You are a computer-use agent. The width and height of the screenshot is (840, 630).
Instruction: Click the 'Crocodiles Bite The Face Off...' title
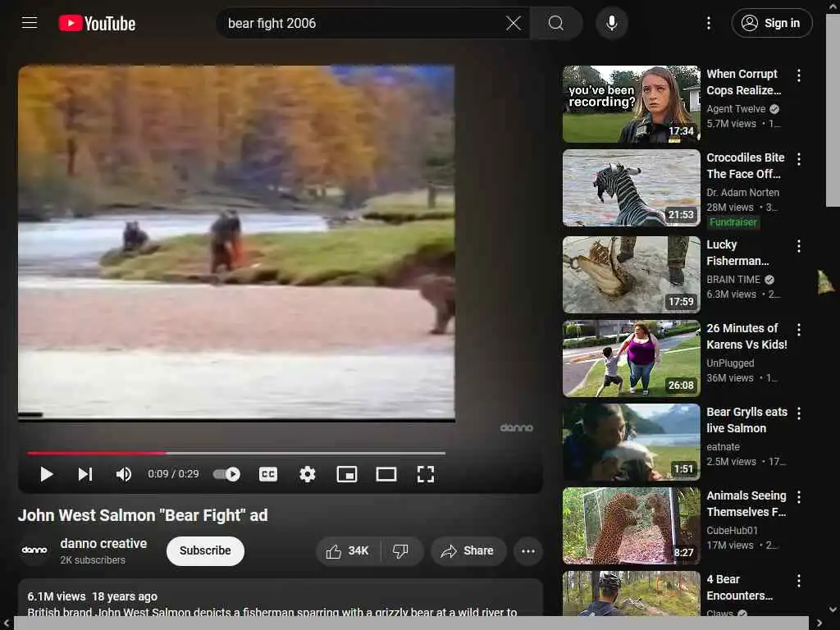[745, 166]
